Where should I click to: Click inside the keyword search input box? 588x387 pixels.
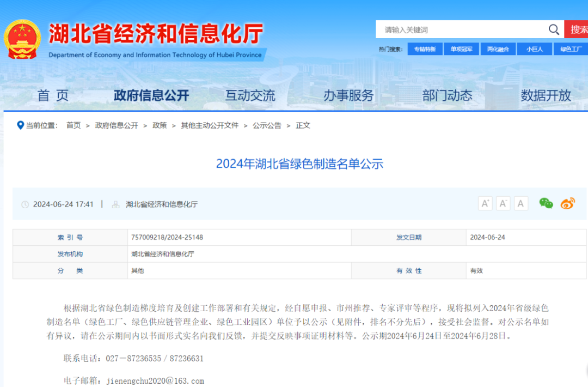[x=463, y=29]
